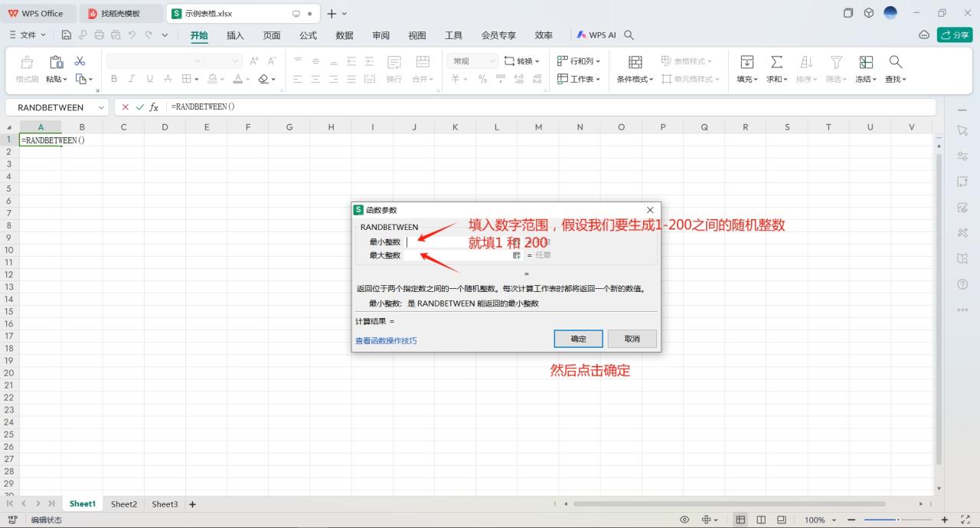Click the cut scissors icon
Image resolution: width=980 pixels, height=528 pixels.
(x=80, y=61)
